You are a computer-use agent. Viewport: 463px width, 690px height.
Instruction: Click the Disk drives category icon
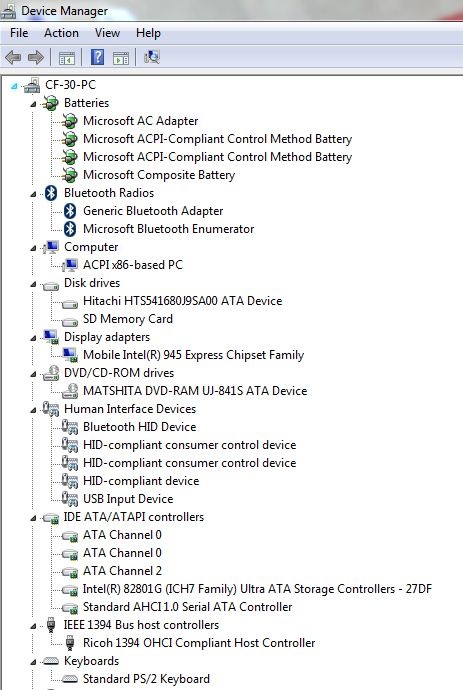pos(51,286)
